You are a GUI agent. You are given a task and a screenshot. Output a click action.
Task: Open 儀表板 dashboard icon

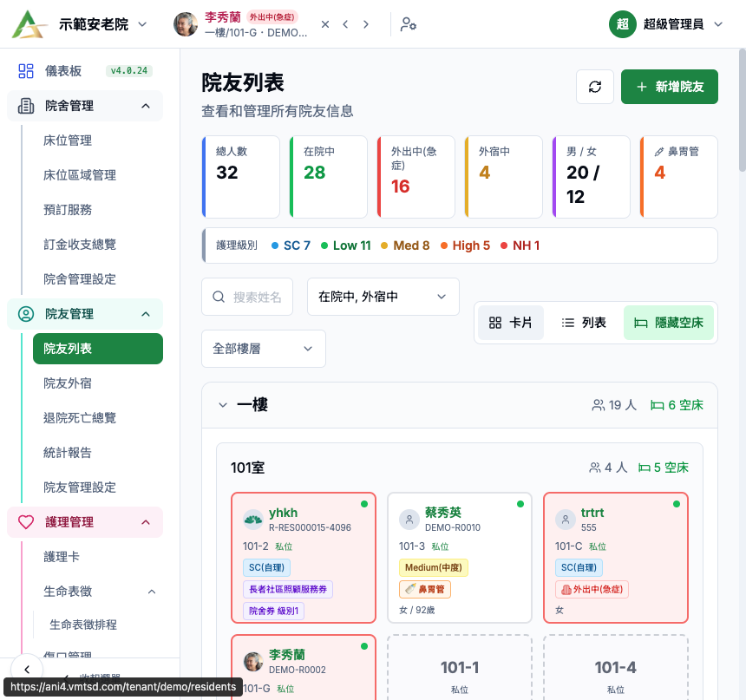tap(26, 71)
